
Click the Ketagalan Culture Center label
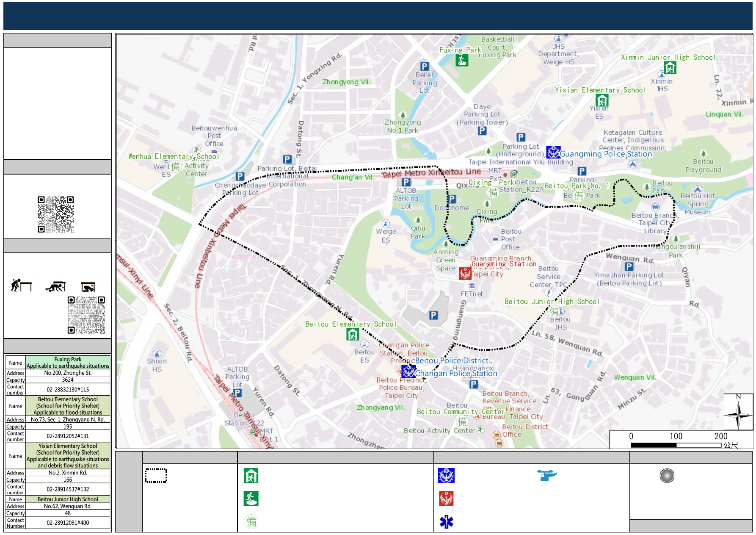click(x=633, y=140)
